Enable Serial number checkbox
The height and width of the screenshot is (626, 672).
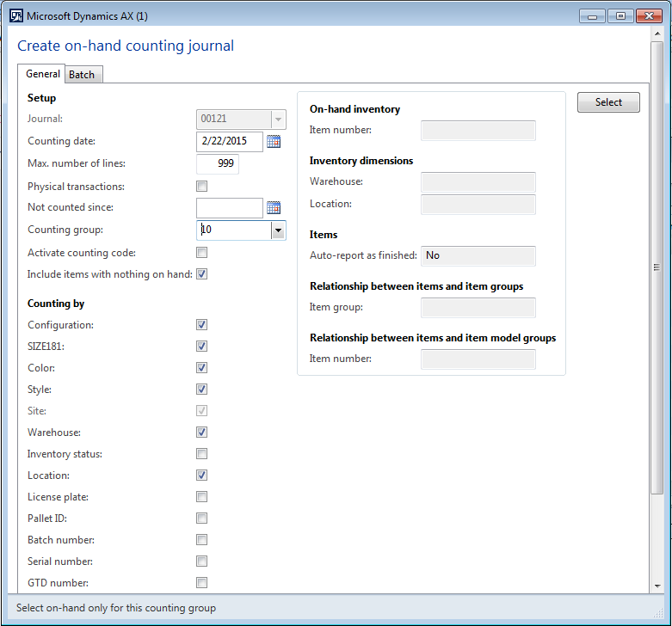(201, 561)
